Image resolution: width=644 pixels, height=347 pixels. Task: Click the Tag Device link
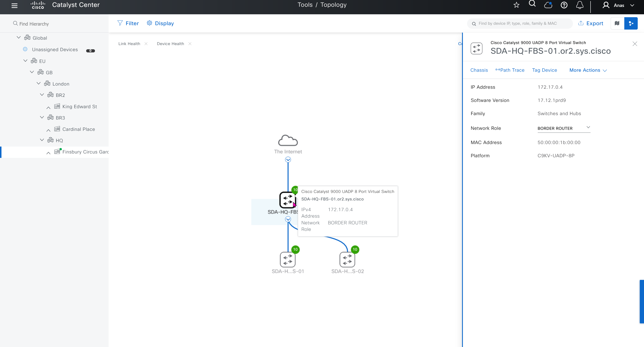[544, 70]
